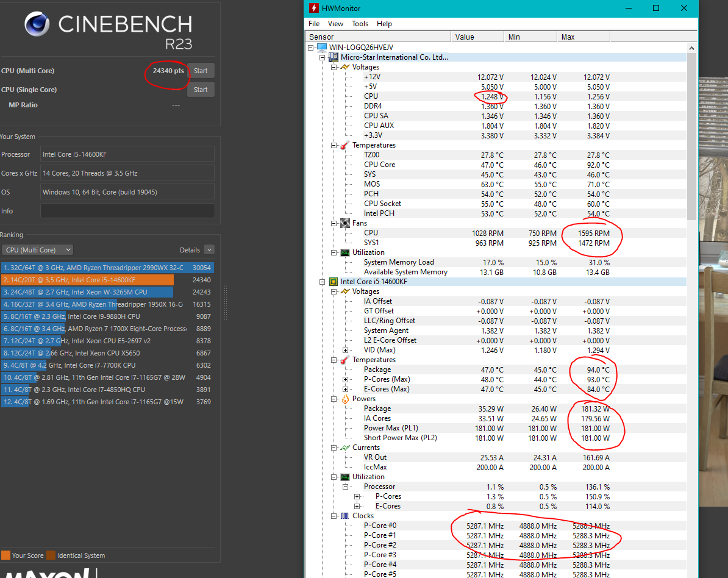Select the AMD Ryzen Threadripper 2990WX ranking row
Image resolution: width=728 pixels, height=578 pixels.
(107, 268)
